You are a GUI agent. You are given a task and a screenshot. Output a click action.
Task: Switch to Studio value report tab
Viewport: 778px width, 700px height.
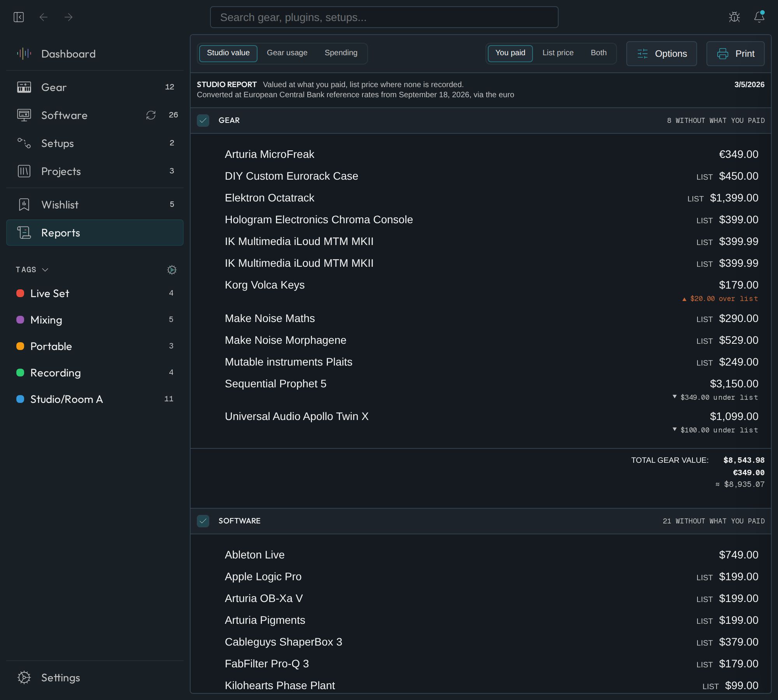coord(228,53)
